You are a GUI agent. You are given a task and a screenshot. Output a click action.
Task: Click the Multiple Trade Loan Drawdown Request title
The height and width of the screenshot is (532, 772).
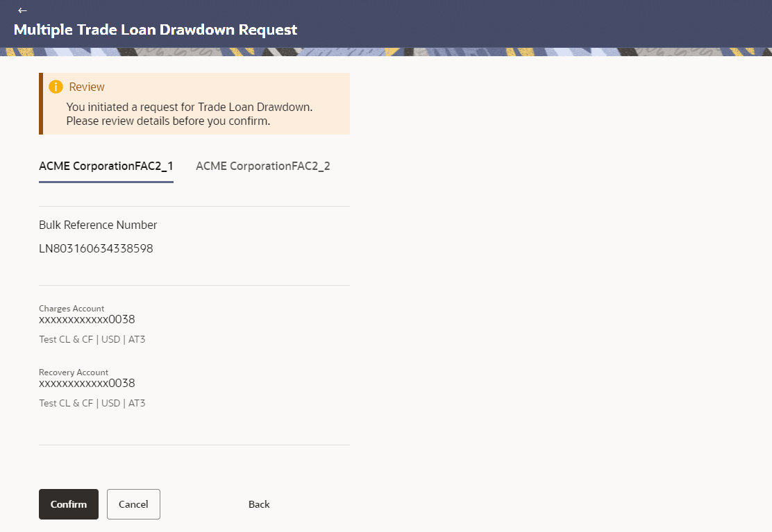(x=156, y=30)
